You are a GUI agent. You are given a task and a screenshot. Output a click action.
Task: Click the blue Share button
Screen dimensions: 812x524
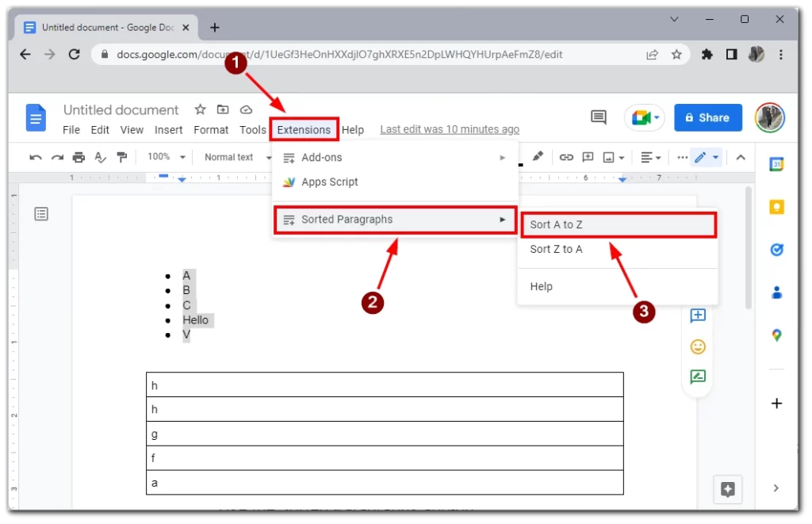708,117
